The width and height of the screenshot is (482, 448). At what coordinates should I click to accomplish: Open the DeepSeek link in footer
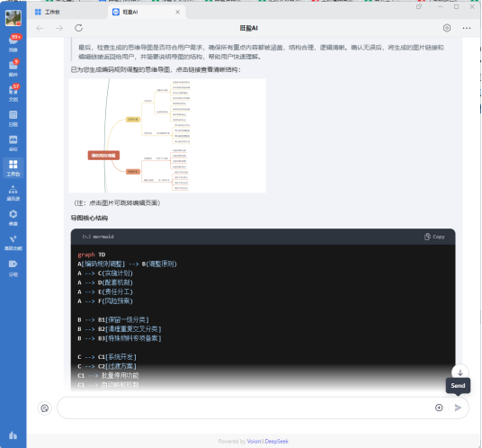[x=277, y=441]
